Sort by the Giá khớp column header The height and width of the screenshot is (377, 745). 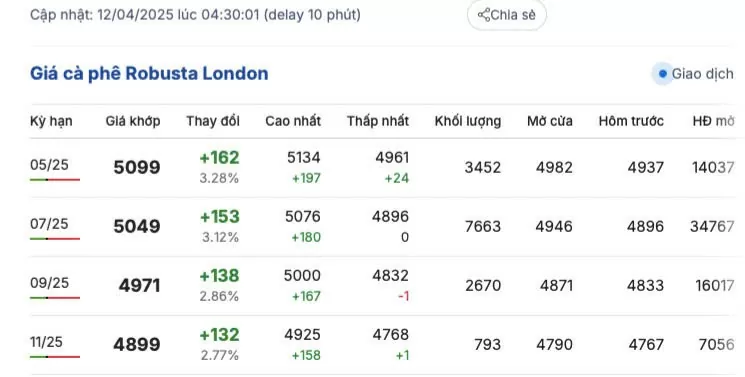click(133, 121)
